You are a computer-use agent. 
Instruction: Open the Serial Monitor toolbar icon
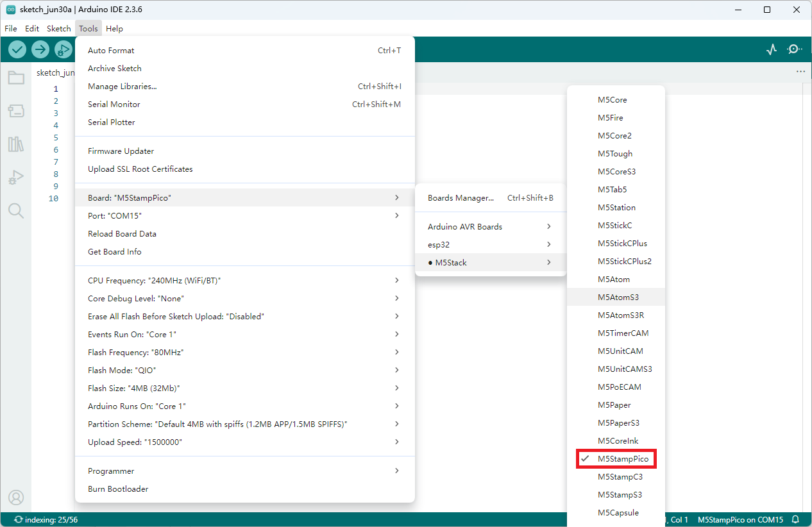click(x=795, y=49)
